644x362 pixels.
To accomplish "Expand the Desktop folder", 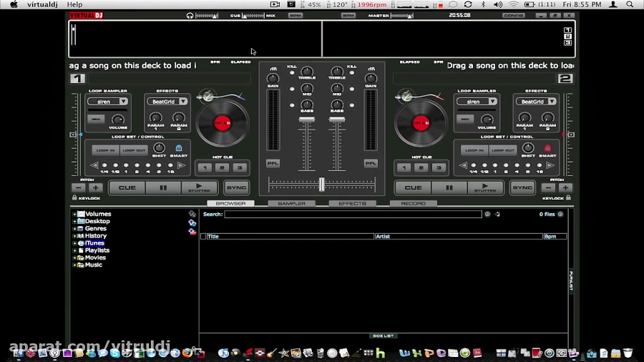I will tap(74, 221).
